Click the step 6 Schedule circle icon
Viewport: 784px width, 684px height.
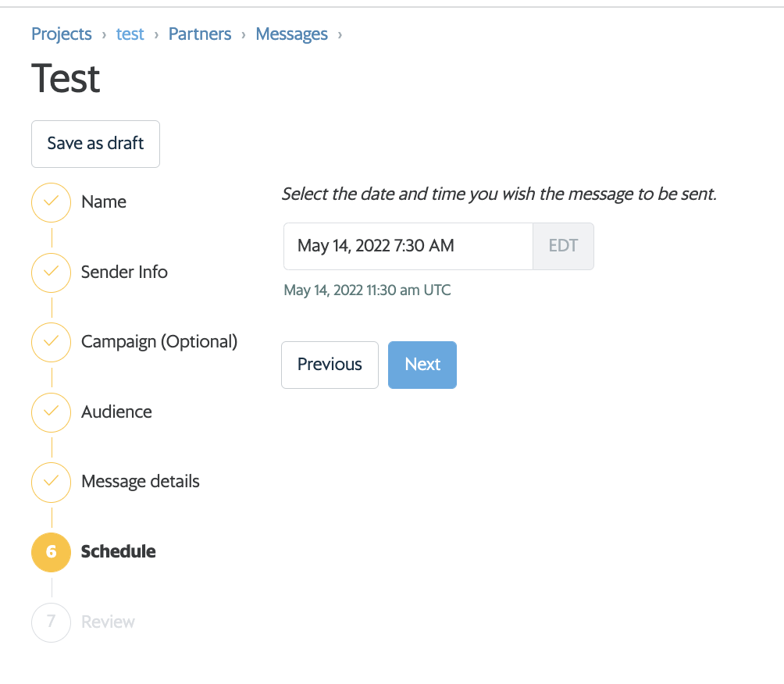pyautogui.click(x=51, y=553)
